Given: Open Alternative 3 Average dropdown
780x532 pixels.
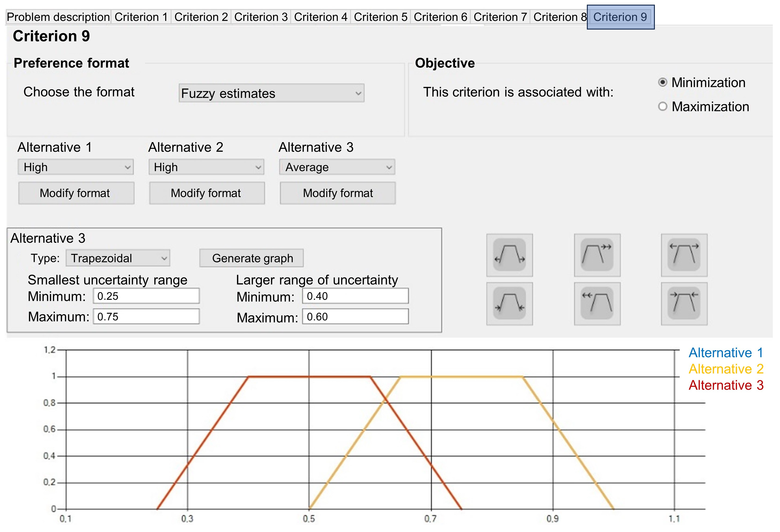Looking at the screenshot, I should click(x=337, y=167).
